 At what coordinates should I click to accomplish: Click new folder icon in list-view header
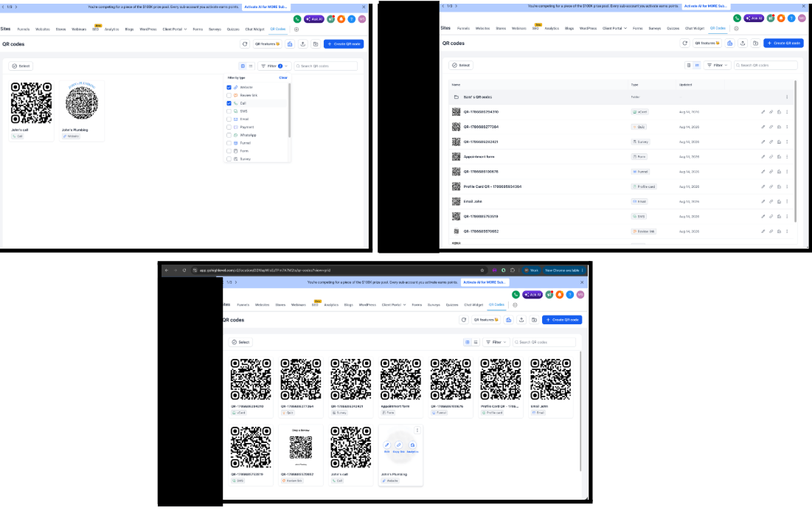pyautogui.click(x=755, y=43)
